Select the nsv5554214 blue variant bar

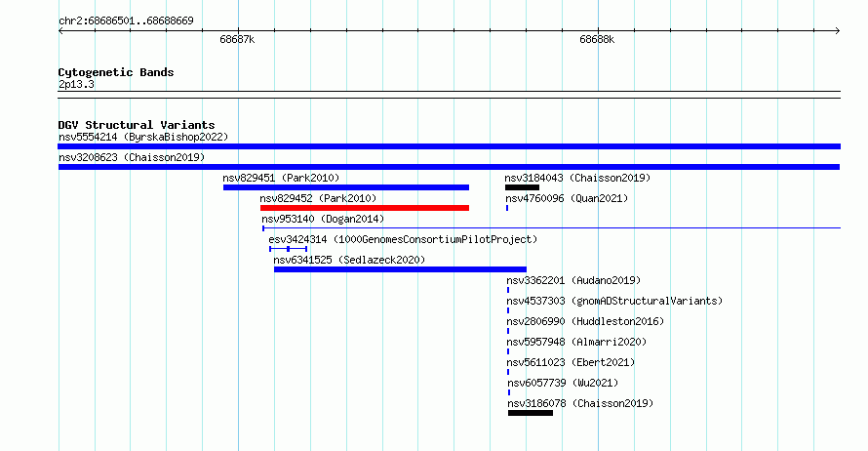(449, 146)
